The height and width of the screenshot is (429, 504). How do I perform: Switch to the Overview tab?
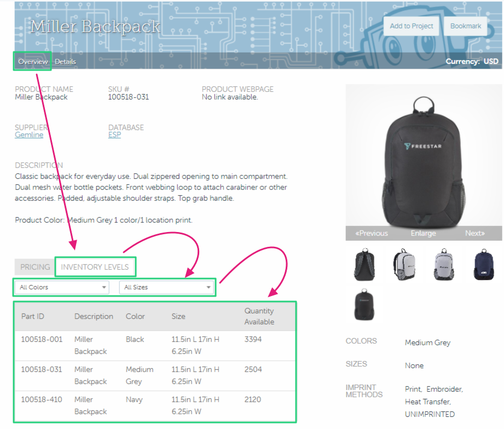pyautogui.click(x=33, y=61)
